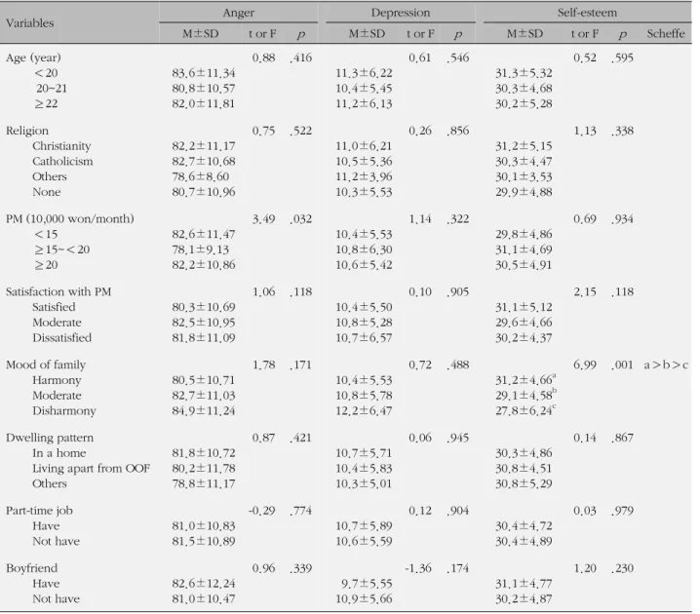
Task: Click the depression p value '.856'
Action: click(458, 131)
